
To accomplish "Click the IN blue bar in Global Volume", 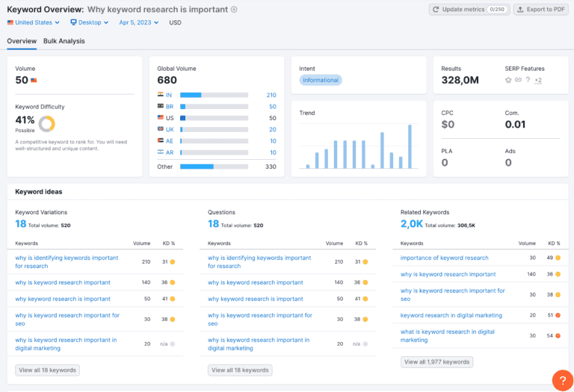I will click(191, 95).
